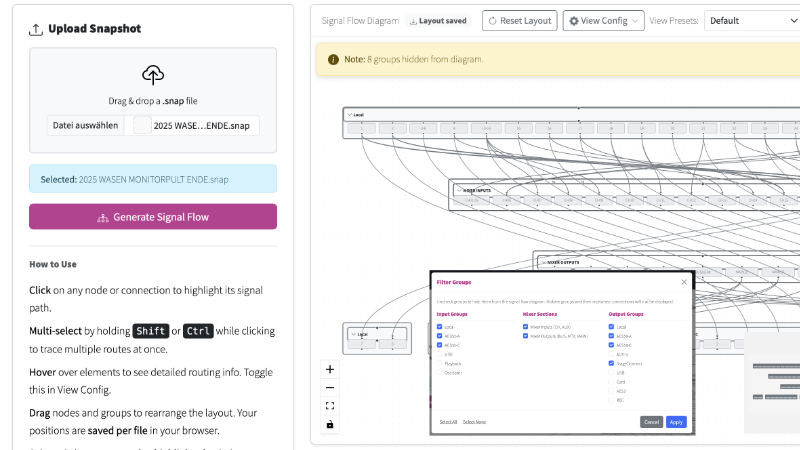Image resolution: width=800 pixels, height=450 pixels.
Task: Open the View Presets Default dropdown
Action: [x=752, y=21]
